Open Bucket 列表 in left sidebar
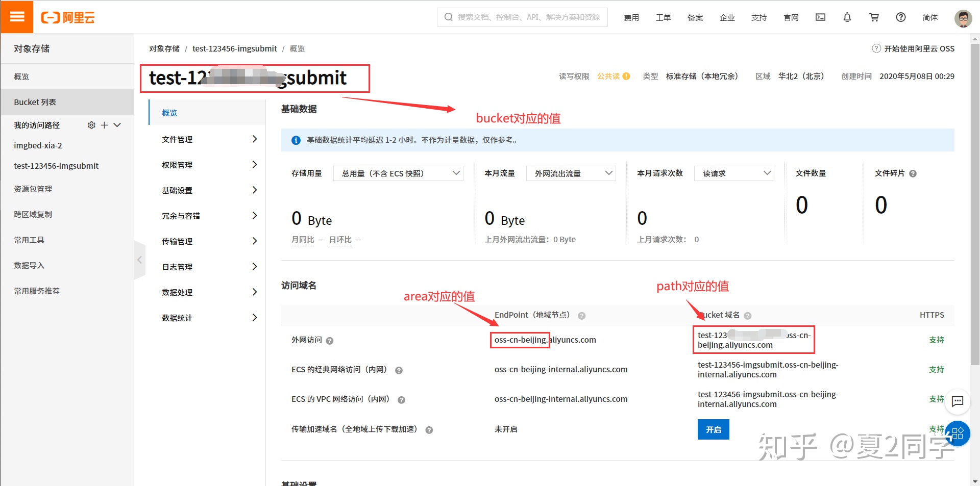 coord(35,102)
